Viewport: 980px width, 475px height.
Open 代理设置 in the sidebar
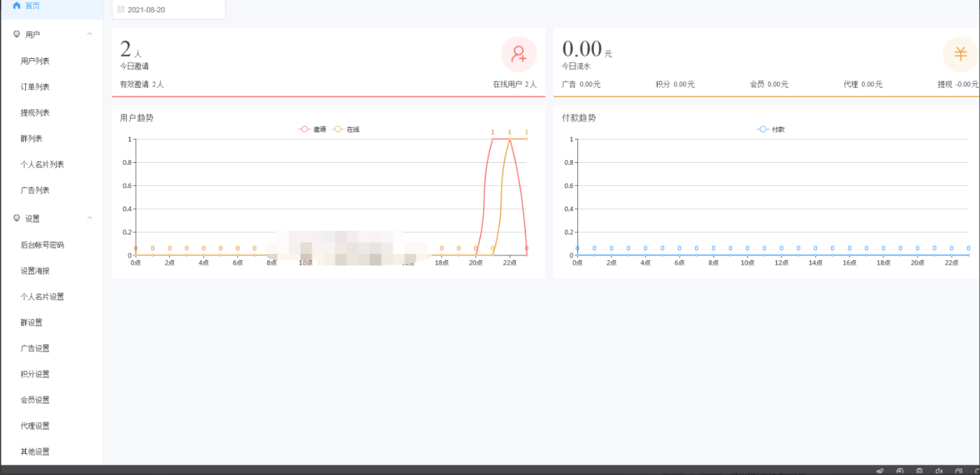point(35,426)
